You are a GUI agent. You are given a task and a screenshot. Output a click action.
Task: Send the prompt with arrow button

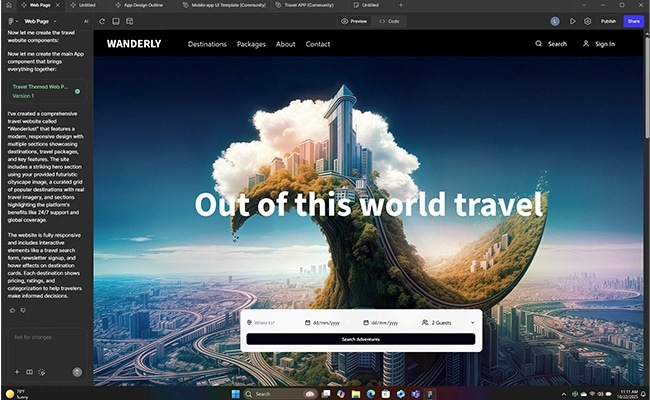[x=77, y=372]
